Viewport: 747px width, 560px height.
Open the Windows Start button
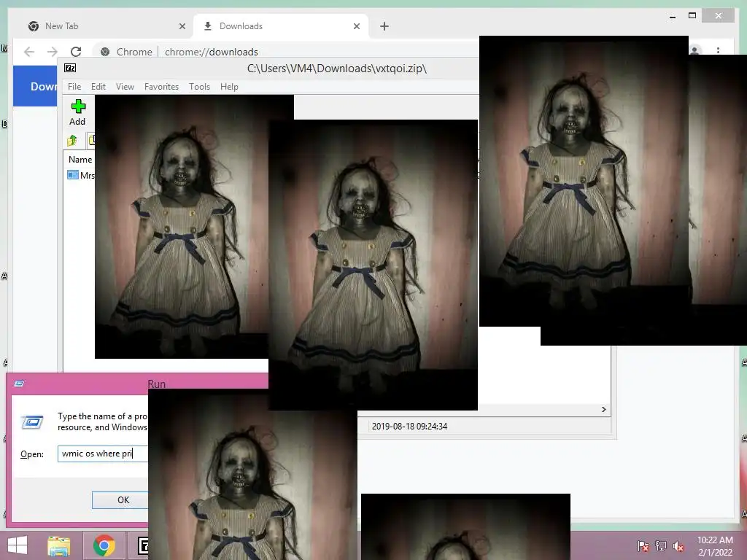point(18,545)
